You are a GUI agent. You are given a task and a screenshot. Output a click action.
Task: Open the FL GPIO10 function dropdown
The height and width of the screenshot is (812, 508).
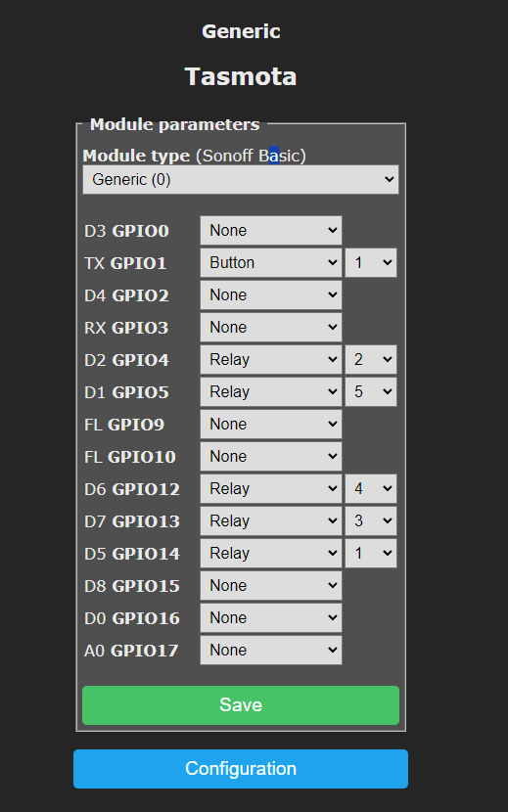271,456
